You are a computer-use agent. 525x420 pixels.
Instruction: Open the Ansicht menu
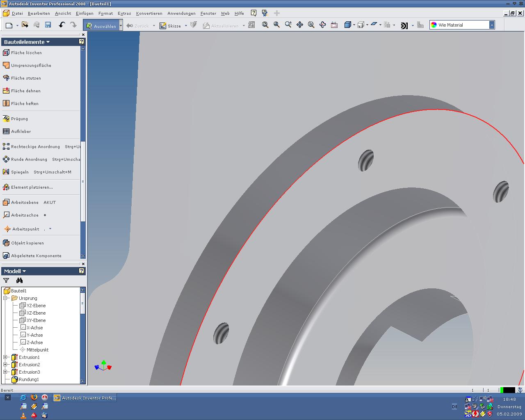[63, 13]
